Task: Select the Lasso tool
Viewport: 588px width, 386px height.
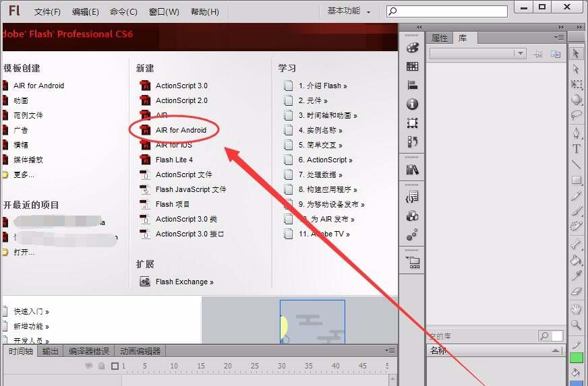Action: coord(576,115)
